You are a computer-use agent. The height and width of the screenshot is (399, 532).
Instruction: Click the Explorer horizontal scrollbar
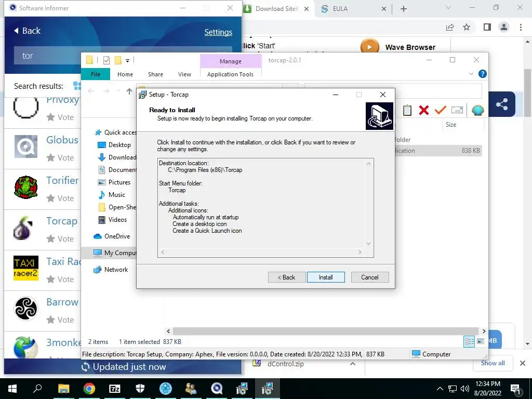326,331
